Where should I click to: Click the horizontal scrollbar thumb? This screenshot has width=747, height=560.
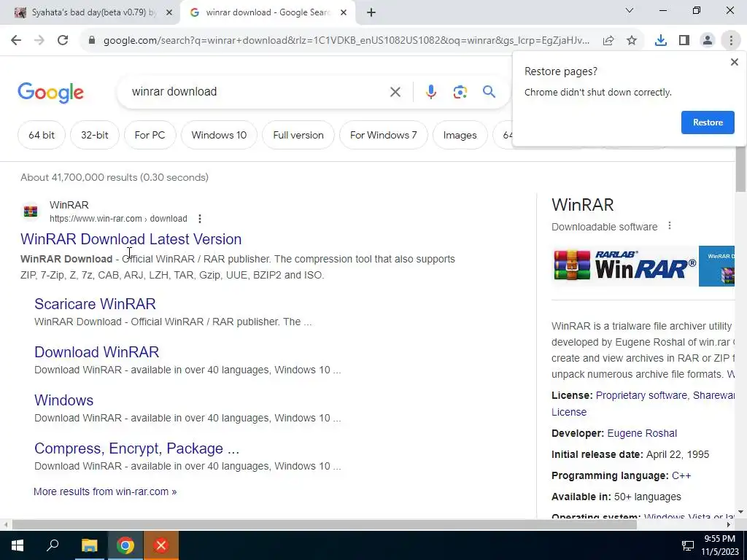[x=324, y=525]
